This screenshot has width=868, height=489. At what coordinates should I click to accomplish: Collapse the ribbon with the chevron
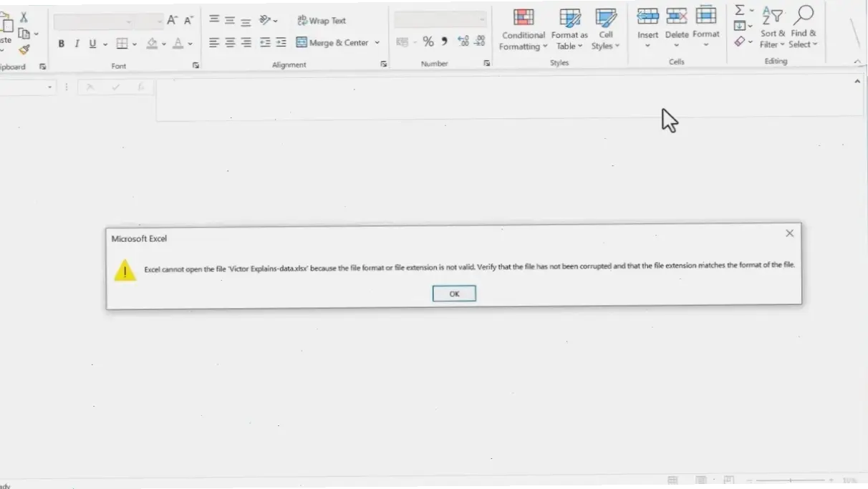857,62
